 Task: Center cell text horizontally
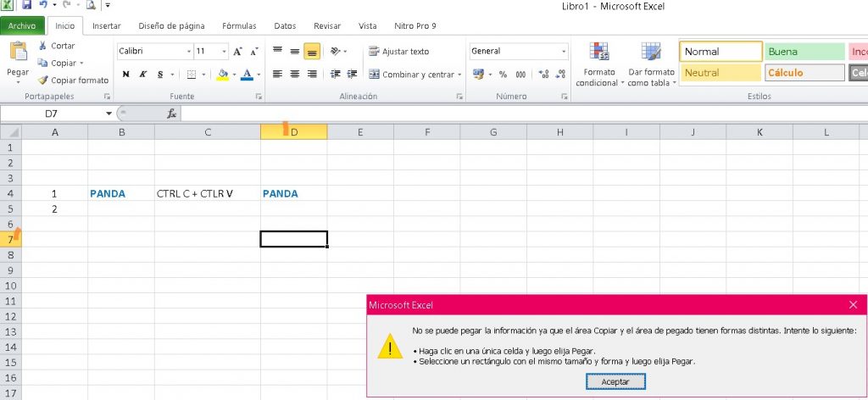(x=295, y=74)
